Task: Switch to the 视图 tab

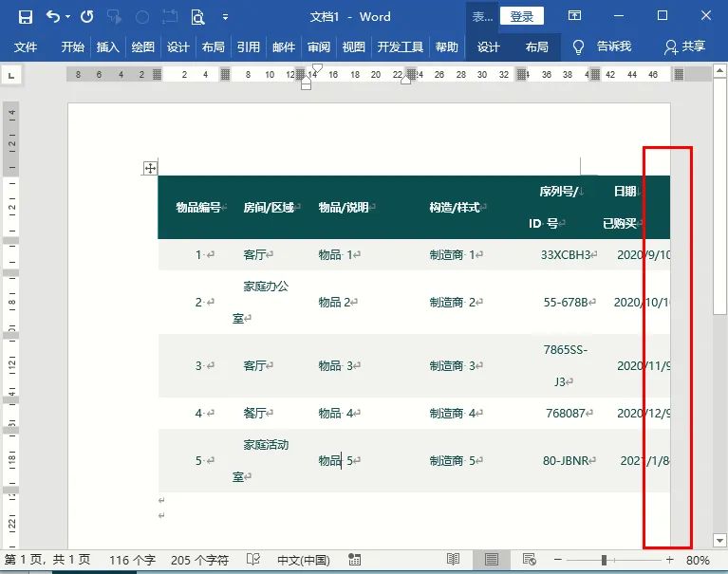Action: [354, 46]
